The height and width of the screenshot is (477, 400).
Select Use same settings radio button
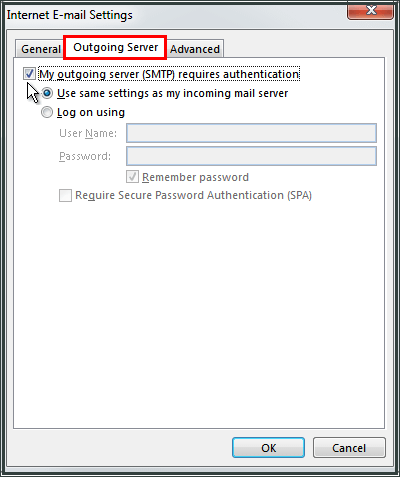coord(47,93)
